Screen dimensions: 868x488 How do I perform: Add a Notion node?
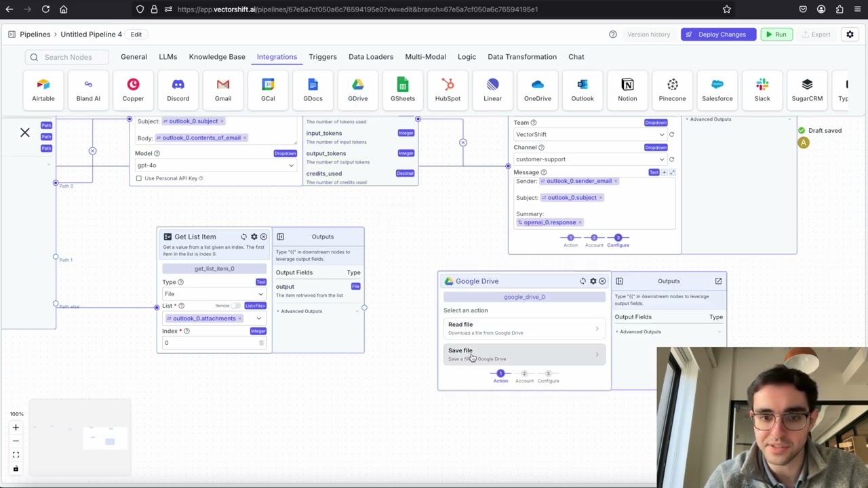point(627,91)
